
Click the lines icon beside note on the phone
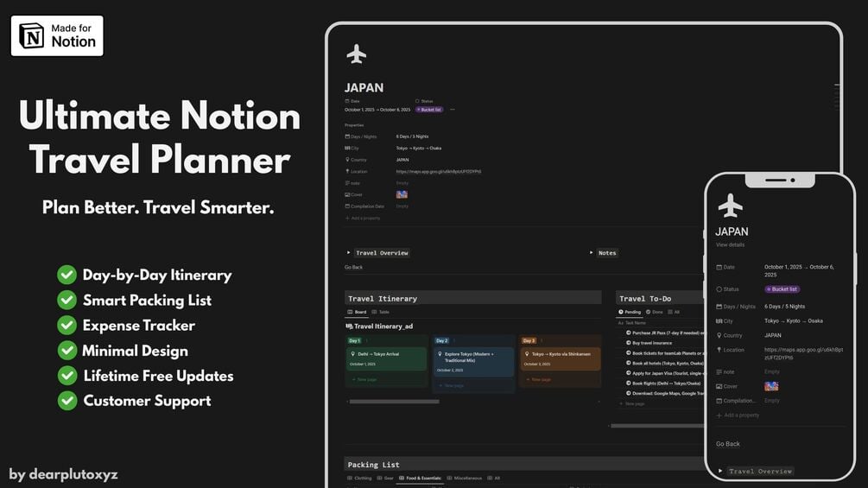719,371
